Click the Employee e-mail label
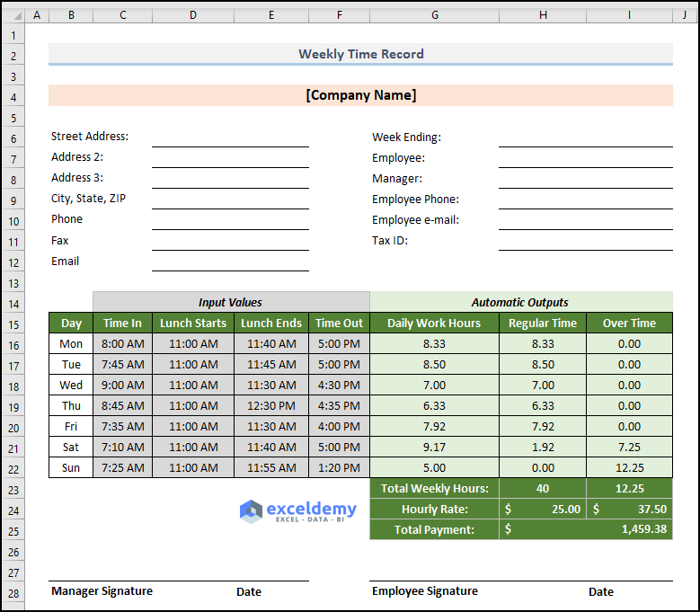This screenshot has width=700, height=612. [415, 219]
